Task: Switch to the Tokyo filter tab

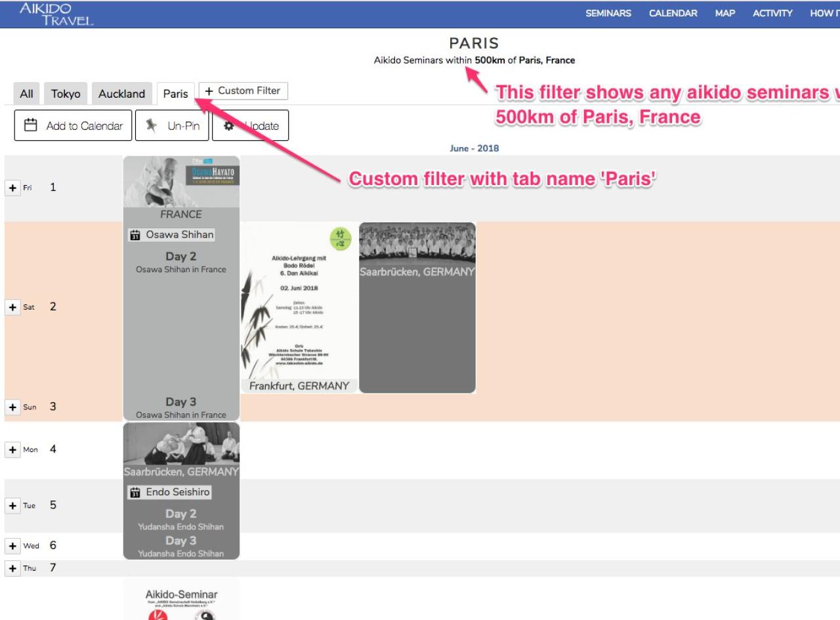Action: [x=66, y=94]
